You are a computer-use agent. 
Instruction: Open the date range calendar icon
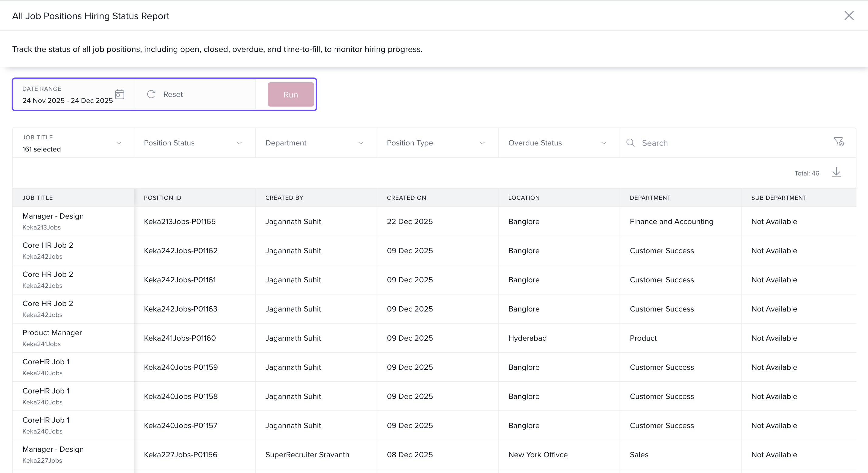pyautogui.click(x=120, y=94)
